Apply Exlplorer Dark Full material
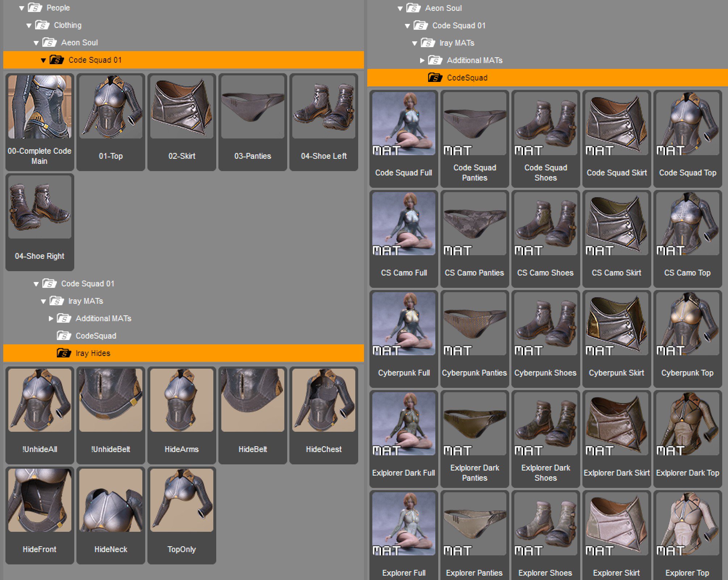Viewport: 728px width, 580px height. point(404,439)
